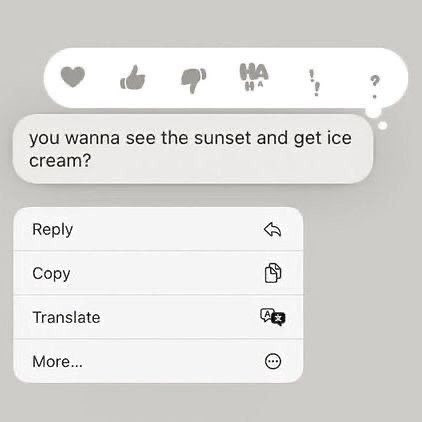Image resolution: width=422 pixels, height=422 pixels.
Task: Pick Translate in the message menu
Action: click(x=158, y=317)
